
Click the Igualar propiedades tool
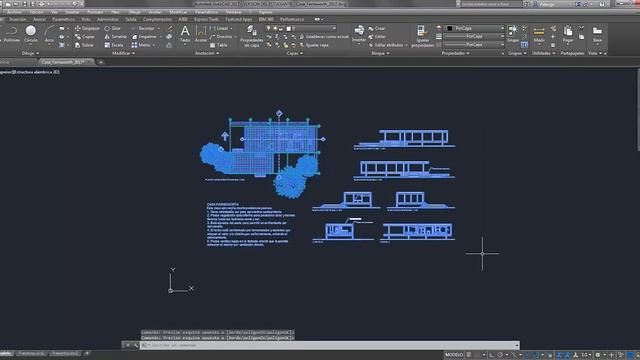tap(422, 36)
